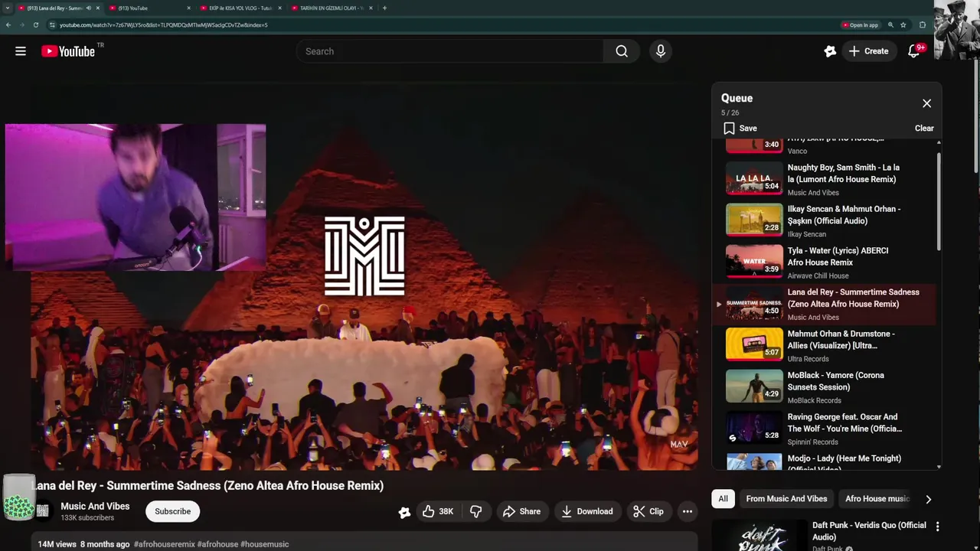This screenshot has width=980, height=551.
Task: Open the tab search dropdown arrow
Action: click(7, 8)
